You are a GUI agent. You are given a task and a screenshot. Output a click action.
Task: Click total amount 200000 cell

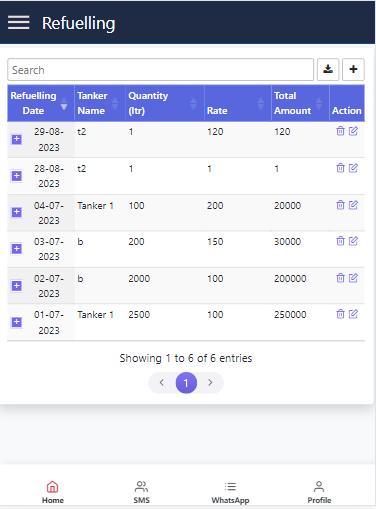290,278
